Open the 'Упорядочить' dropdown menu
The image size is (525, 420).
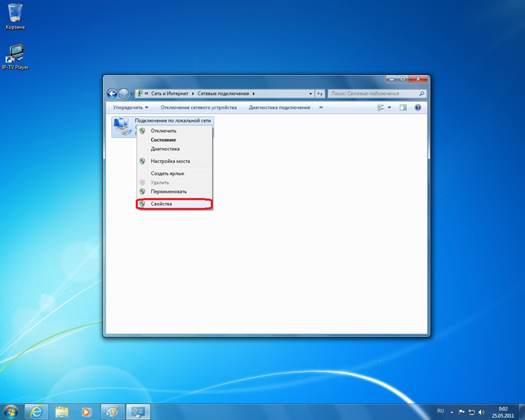pyautogui.click(x=131, y=108)
